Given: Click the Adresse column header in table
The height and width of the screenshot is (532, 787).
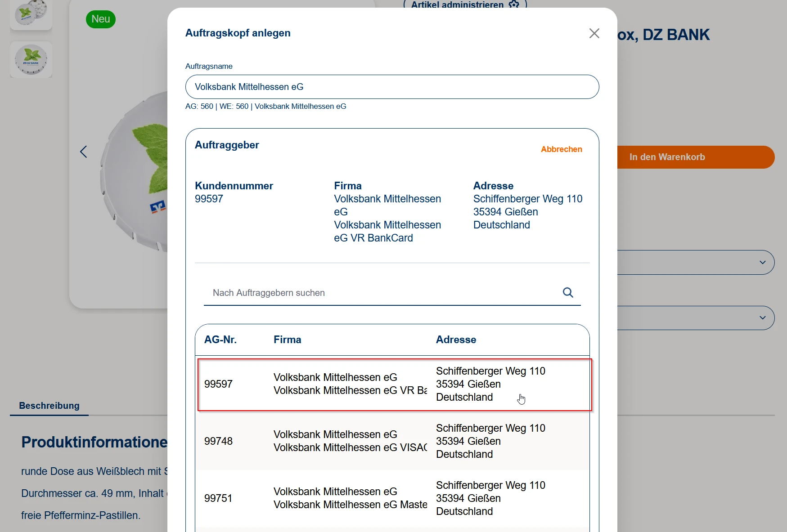Looking at the screenshot, I should (456, 340).
